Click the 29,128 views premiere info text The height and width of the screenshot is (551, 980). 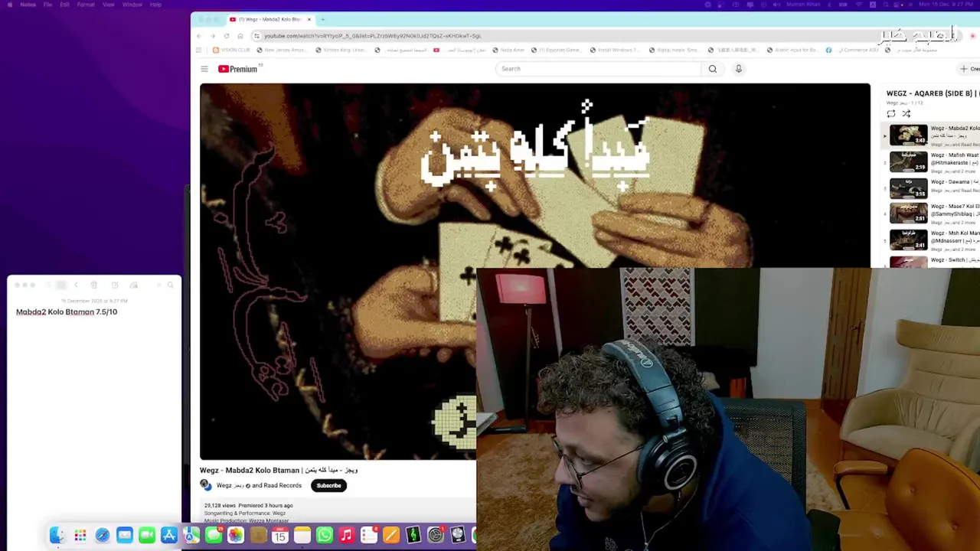pyautogui.click(x=248, y=506)
